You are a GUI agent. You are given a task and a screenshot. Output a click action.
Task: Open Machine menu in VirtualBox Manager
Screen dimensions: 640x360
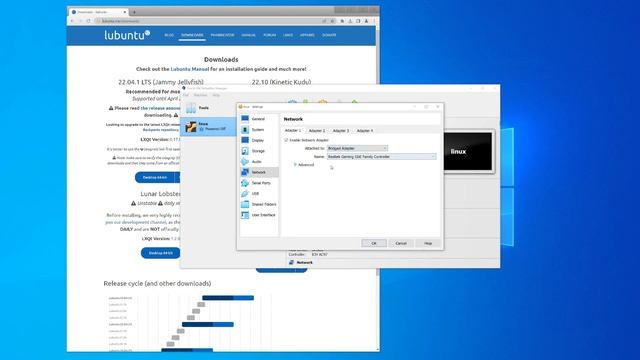pyautogui.click(x=200, y=95)
